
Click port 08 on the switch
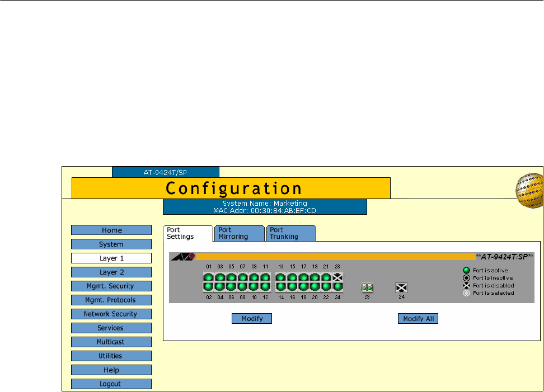click(242, 287)
